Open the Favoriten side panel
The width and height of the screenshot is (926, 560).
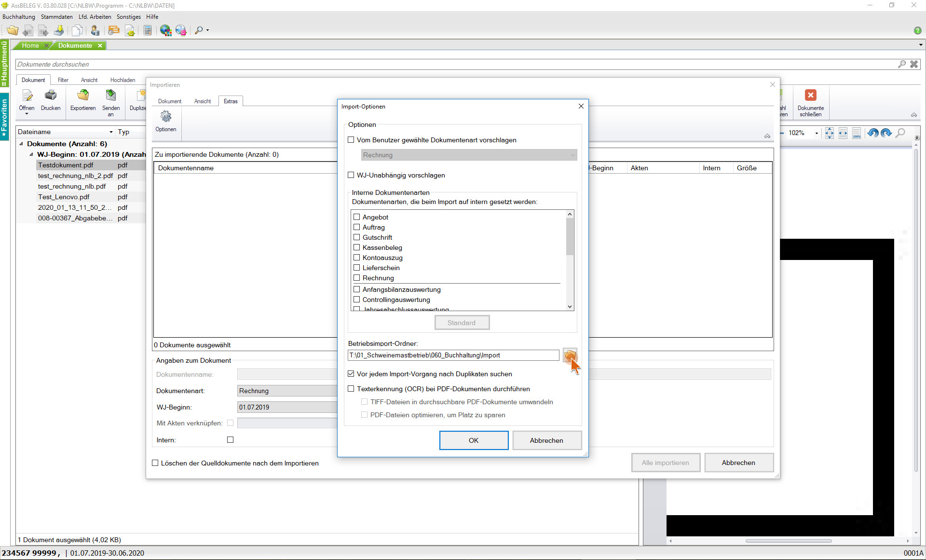click(x=4, y=117)
